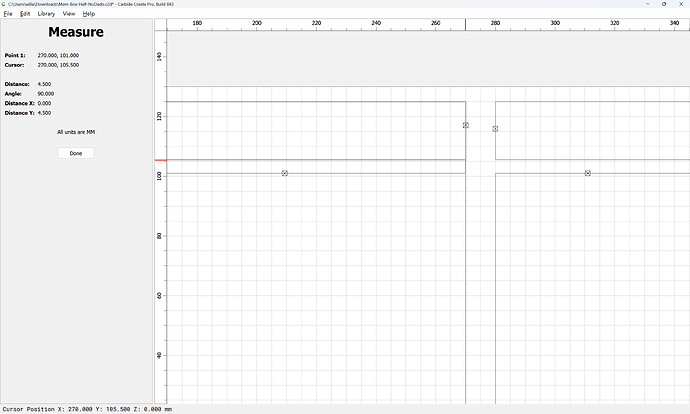This screenshot has height=414, width=690.
Task: Maximize the Carbide Create window
Action: [664, 4]
